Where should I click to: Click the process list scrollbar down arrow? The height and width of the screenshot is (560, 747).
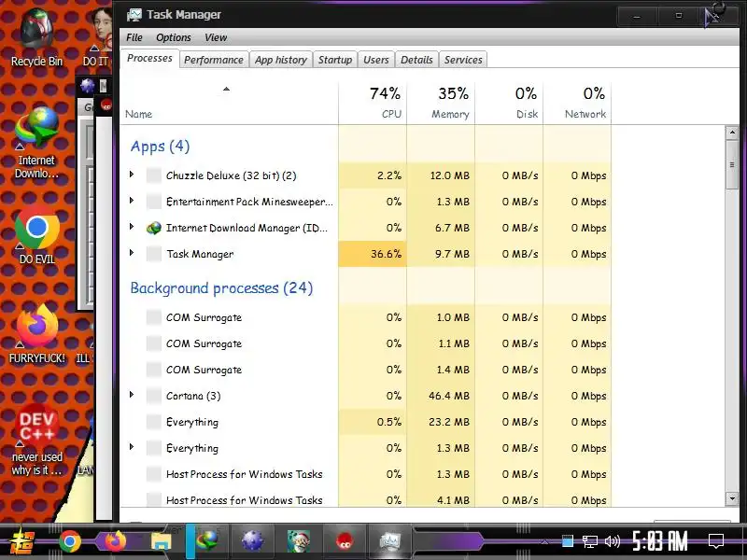[732, 498]
